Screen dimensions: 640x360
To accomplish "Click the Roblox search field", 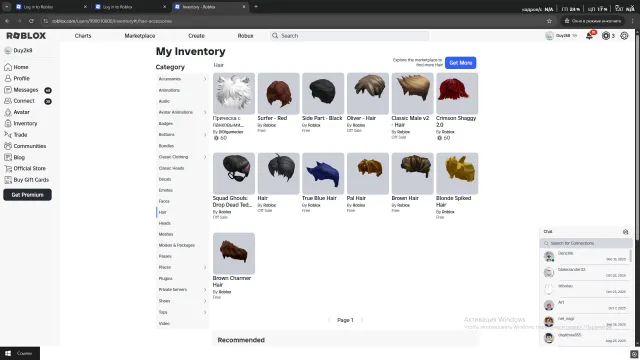I will 349,36.
